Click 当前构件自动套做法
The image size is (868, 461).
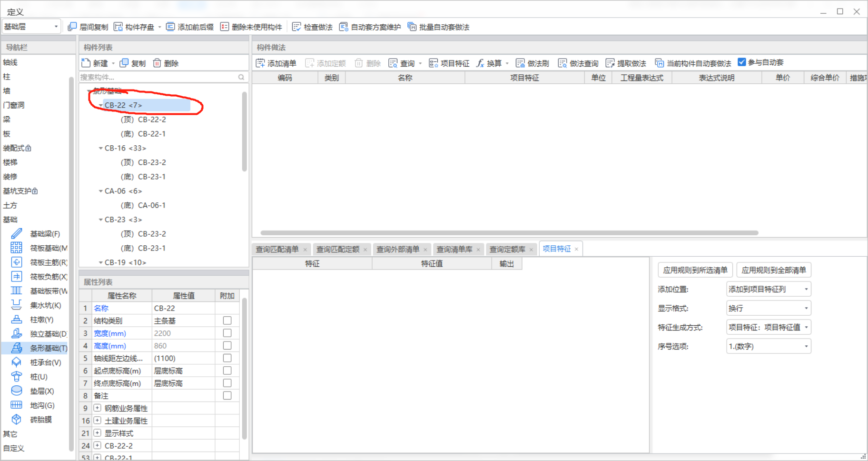click(x=693, y=63)
